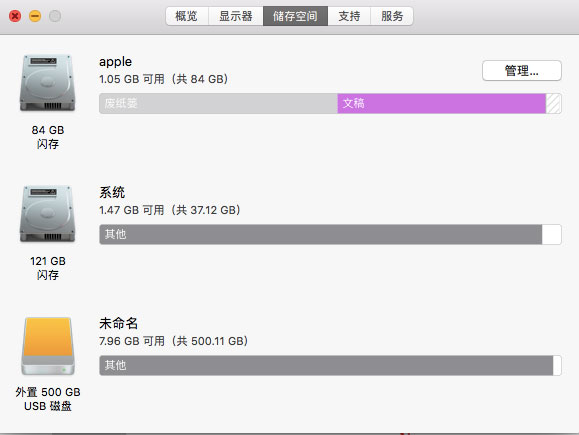
Task: Click the apple volume name label
Action: [x=115, y=62]
